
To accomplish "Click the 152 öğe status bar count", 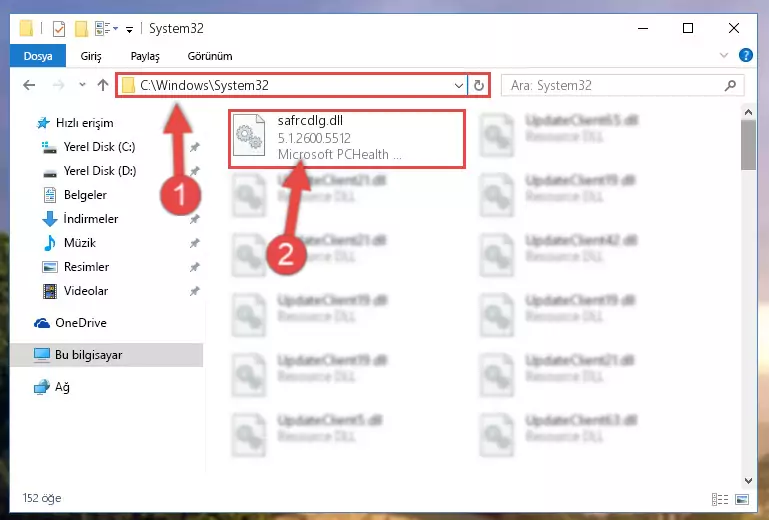I will click(x=42, y=498).
